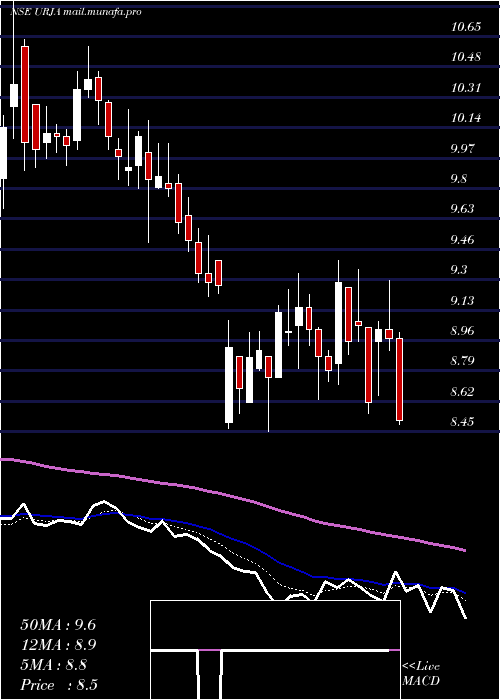The image size is (500, 700).
Task: Select the 8.79 price axis label
Action: tap(463, 361)
